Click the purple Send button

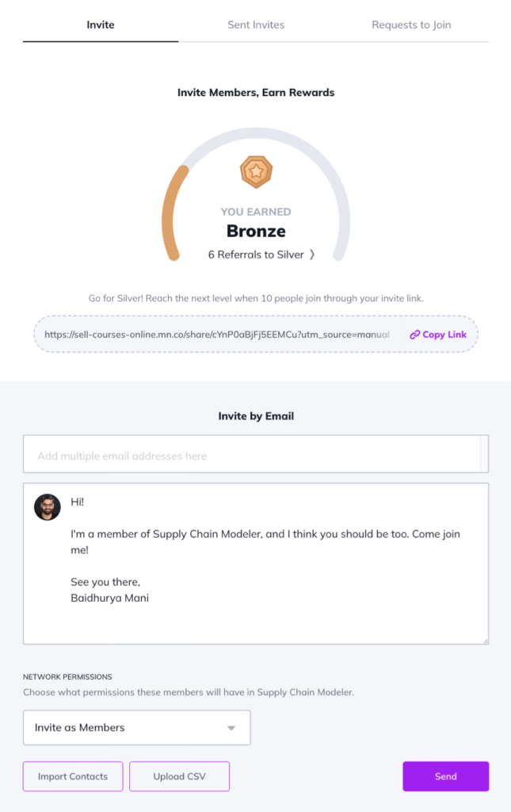(446, 776)
